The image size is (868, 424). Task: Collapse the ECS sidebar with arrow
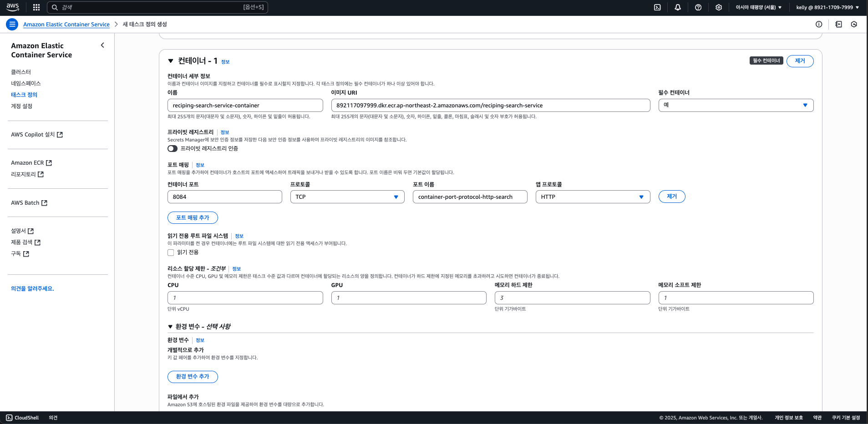coord(102,45)
